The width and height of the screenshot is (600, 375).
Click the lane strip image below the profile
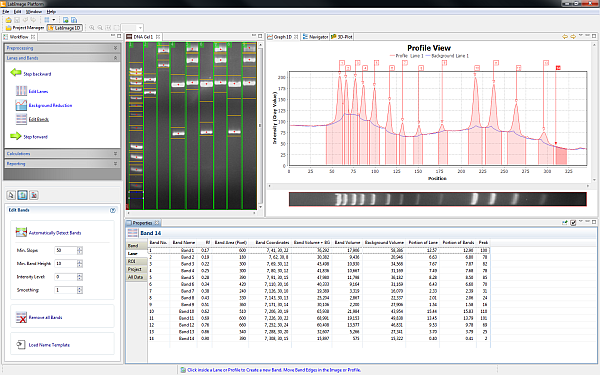point(437,199)
